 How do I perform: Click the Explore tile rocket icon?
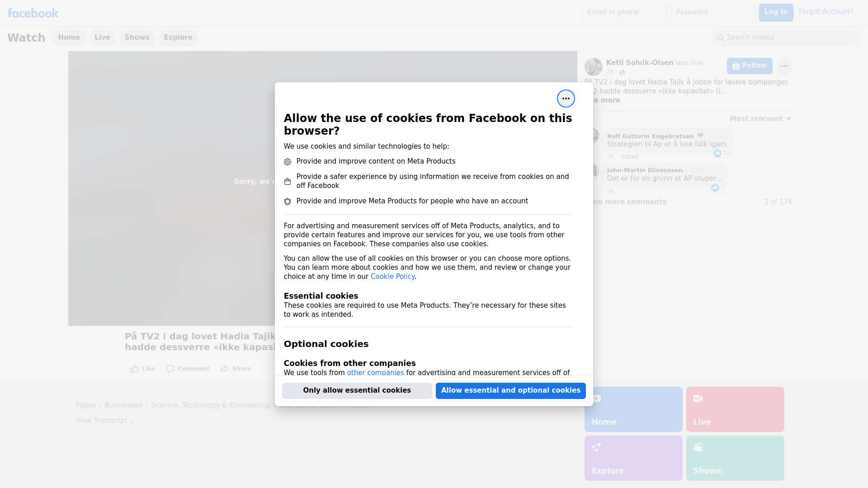[x=596, y=447]
